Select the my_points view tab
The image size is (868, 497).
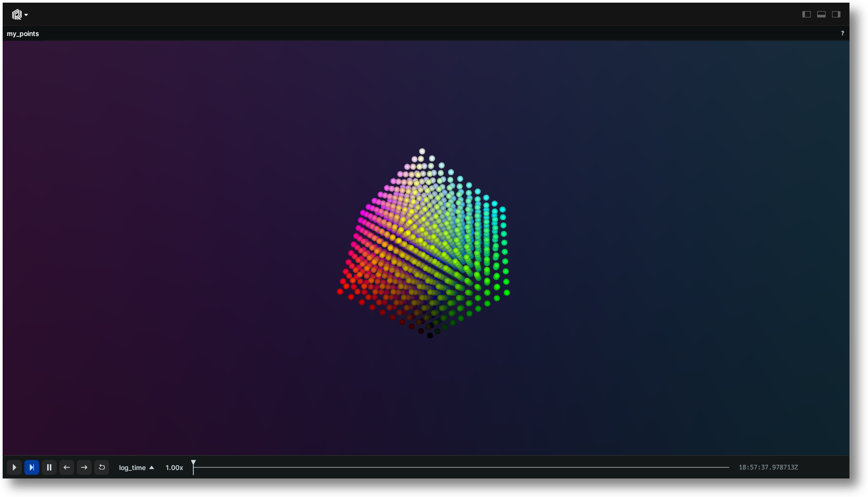(23, 34)
